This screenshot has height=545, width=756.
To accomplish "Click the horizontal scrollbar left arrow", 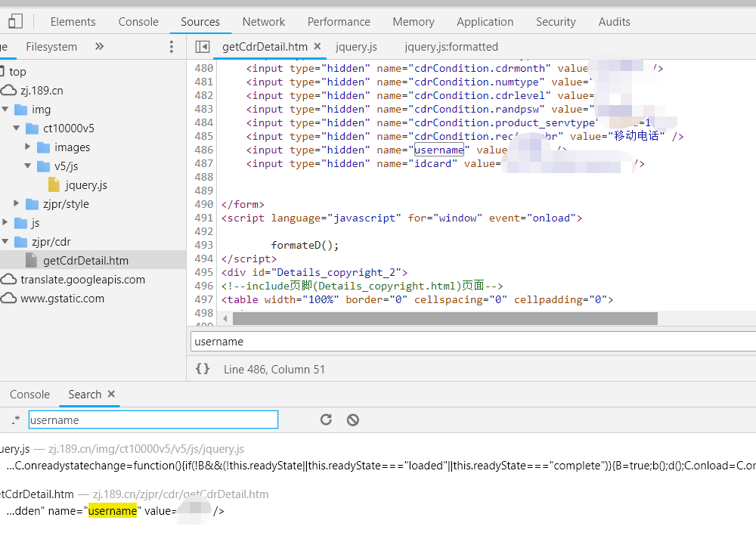I will (x=225, y=318).
